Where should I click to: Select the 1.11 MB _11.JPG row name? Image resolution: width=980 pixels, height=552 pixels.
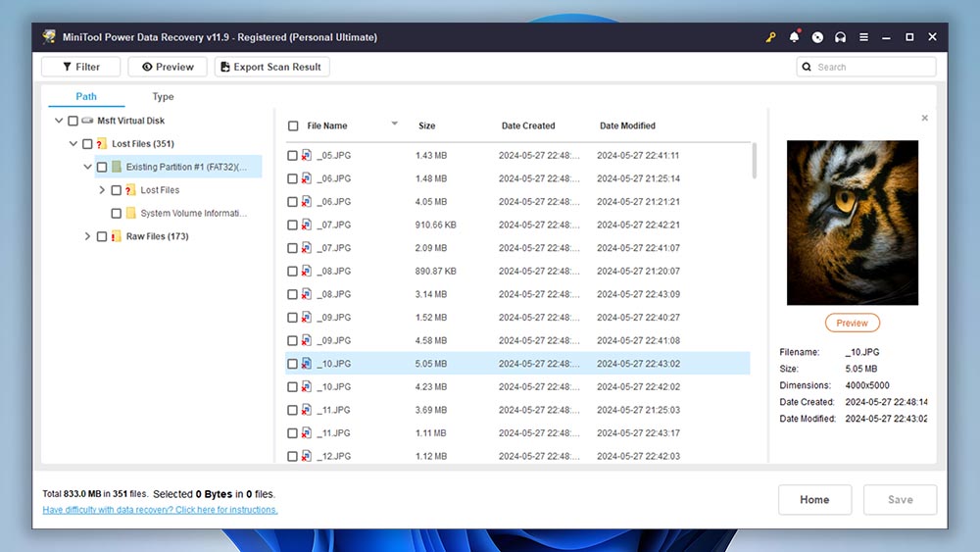coord(333,432)
